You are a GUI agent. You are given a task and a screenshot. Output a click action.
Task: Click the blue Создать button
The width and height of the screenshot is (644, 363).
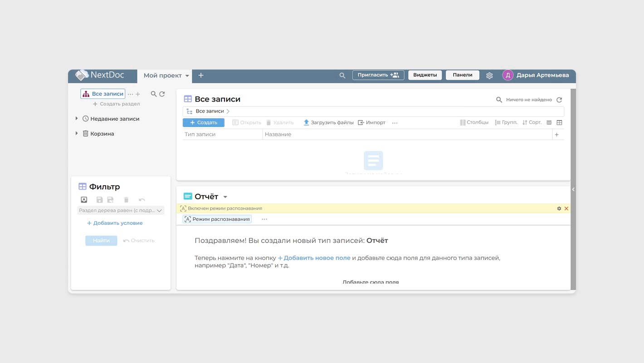pyautogui.click(x=203, y=123)
